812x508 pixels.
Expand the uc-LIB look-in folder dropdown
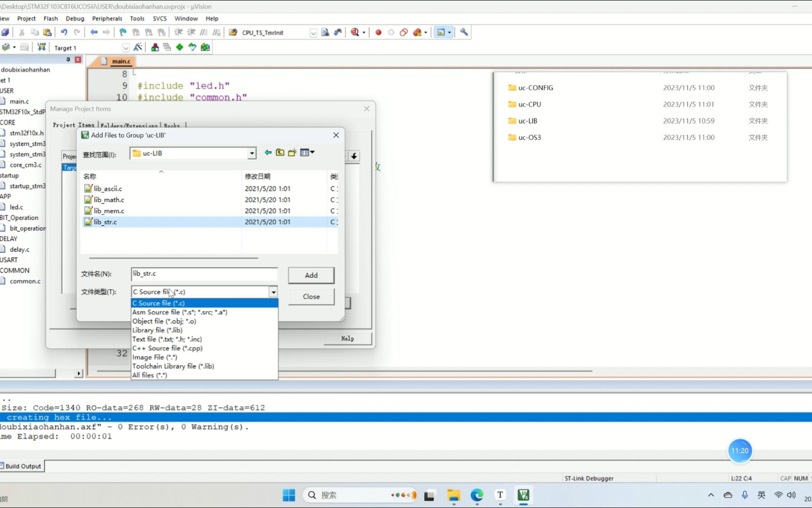(x=252, y=153)
